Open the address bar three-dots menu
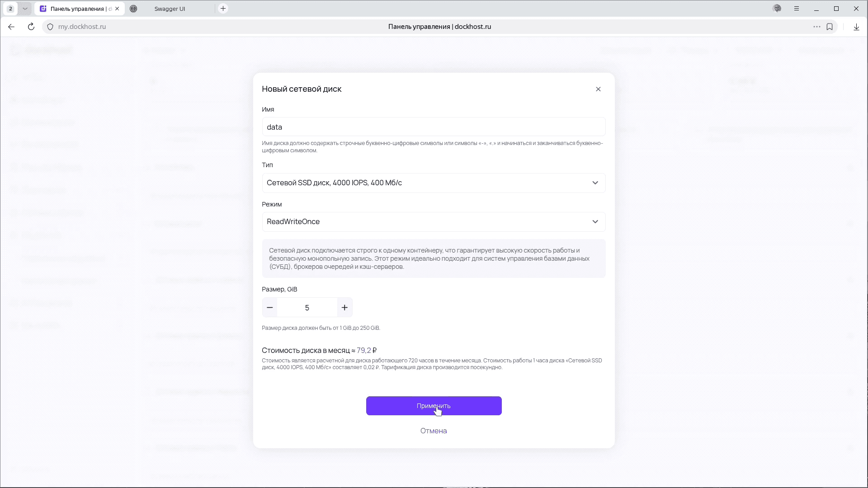The height and width of the screenshot is (488, 868). pos(816,27)
